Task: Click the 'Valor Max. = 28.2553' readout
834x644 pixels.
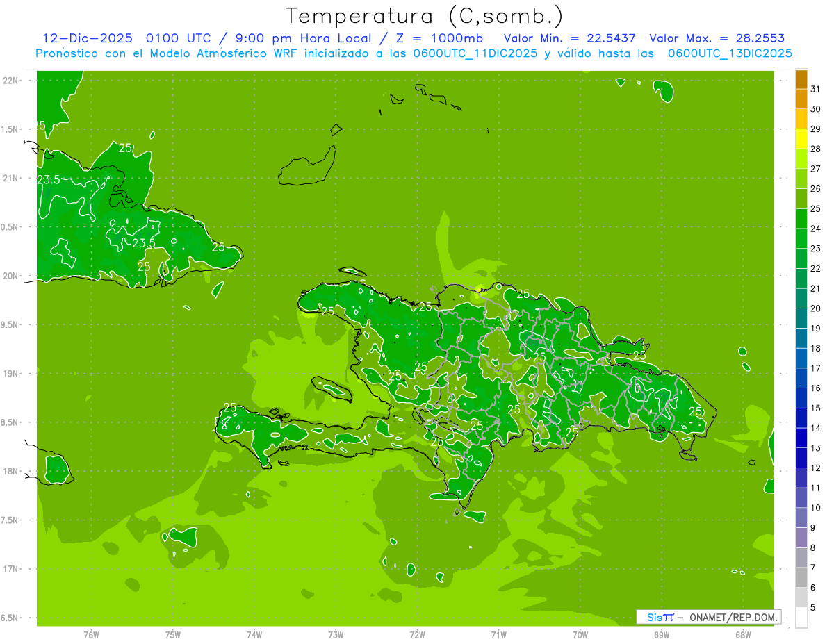Action: pyautogui.click(x=717, y=38)
